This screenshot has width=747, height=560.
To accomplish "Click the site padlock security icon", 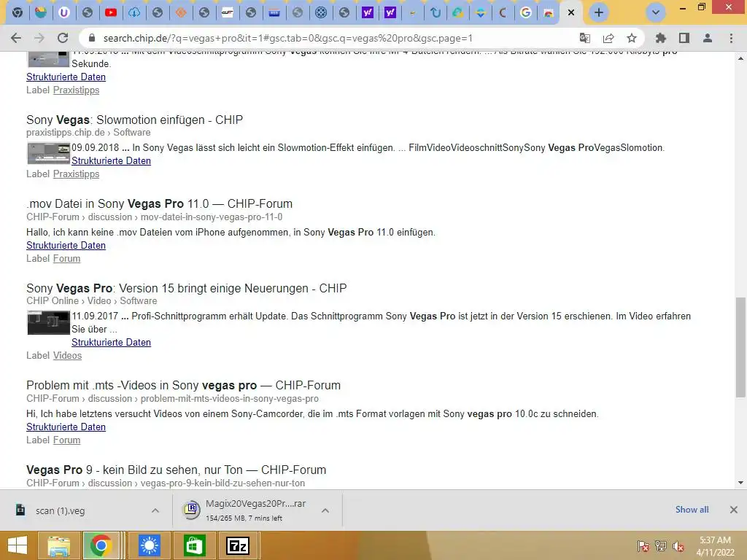I will click(92, 38).
